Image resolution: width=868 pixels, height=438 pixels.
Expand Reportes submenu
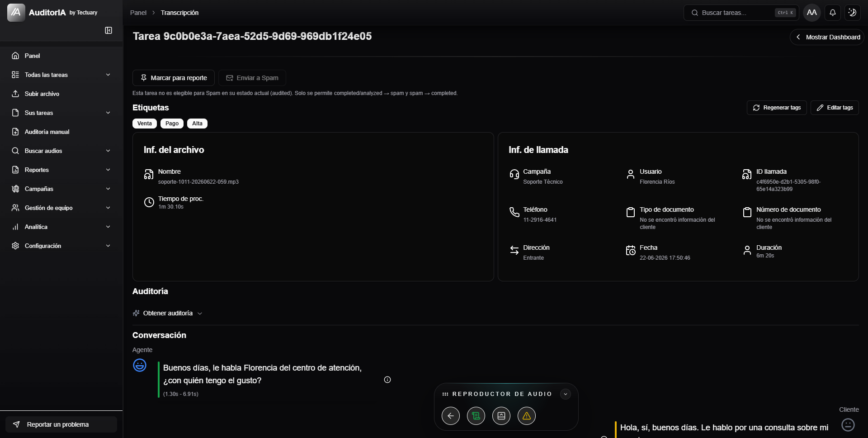tap(108, 170)
